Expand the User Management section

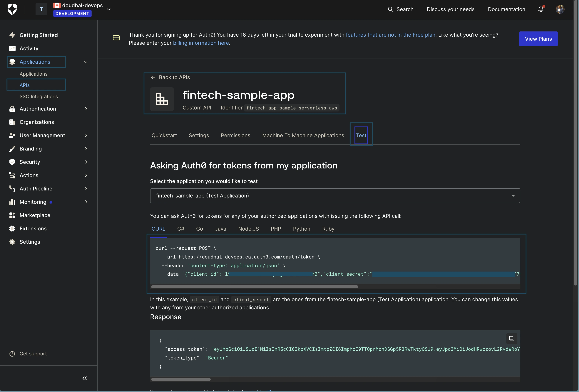coord(86,135)
